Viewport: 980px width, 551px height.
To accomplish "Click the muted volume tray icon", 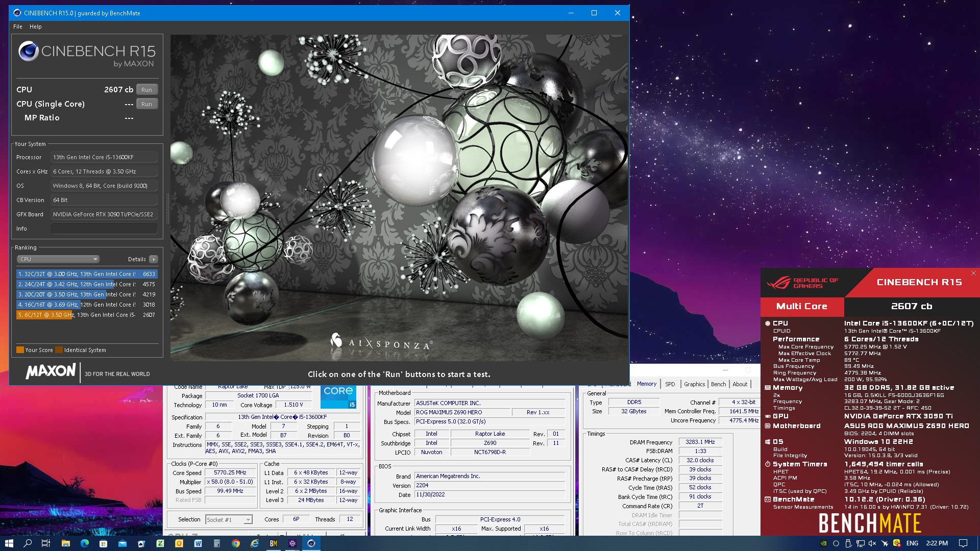I will [872, 543].
